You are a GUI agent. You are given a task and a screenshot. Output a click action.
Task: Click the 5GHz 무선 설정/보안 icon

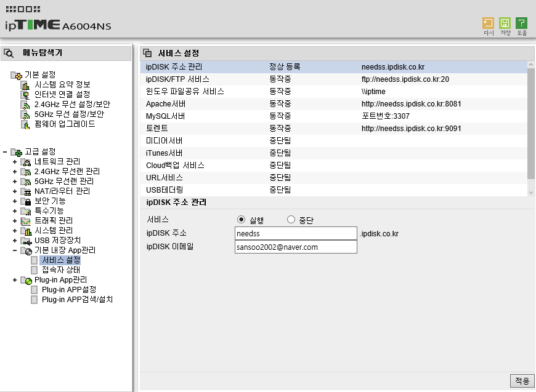[x=26, y=114]
